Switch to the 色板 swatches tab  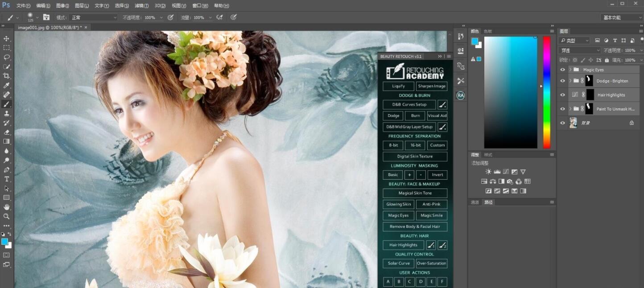[488, 31]
